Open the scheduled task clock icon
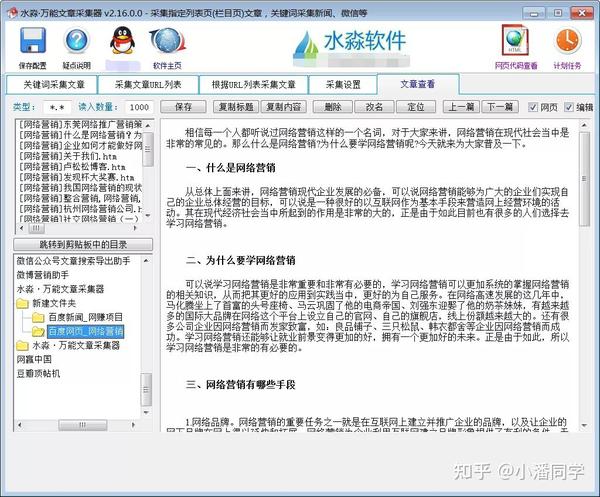 click(567, 40)
